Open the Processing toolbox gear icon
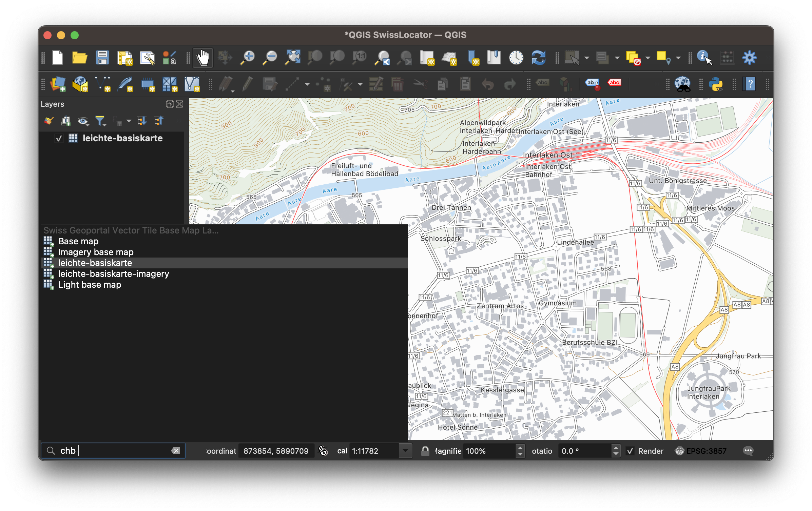Viewport: 812px width, 511px height. 749,58
